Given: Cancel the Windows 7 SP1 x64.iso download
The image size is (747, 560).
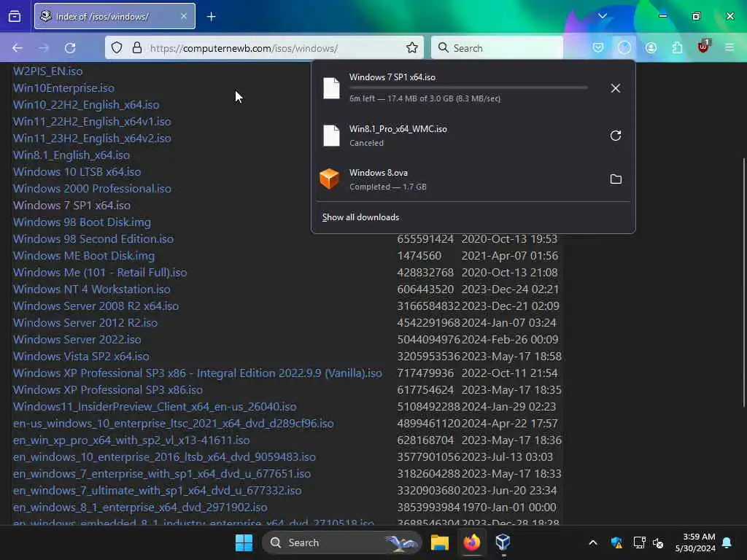Looking at the screenshot, I should tap(616, 88).
